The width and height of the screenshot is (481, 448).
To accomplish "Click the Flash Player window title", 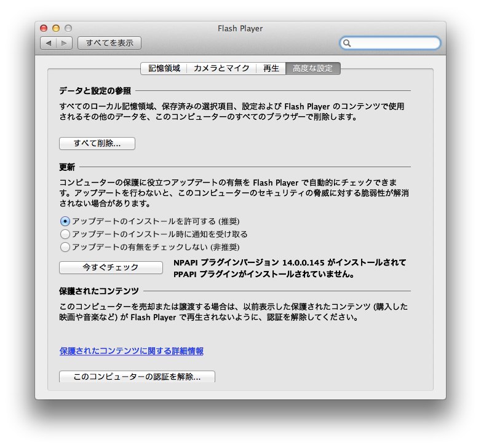I will point(240,28).
